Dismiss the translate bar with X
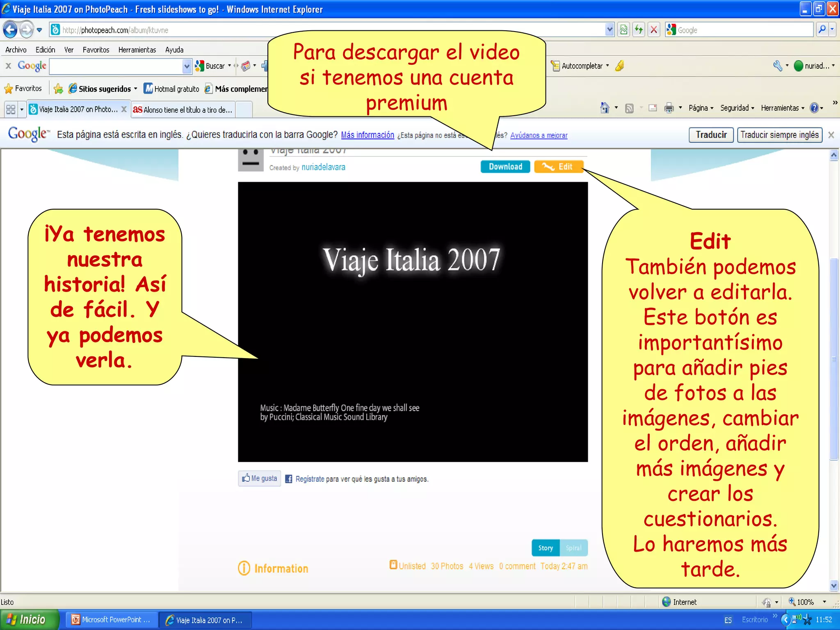The width and height of the screenshot is (840, 630). tap(831, 135)
